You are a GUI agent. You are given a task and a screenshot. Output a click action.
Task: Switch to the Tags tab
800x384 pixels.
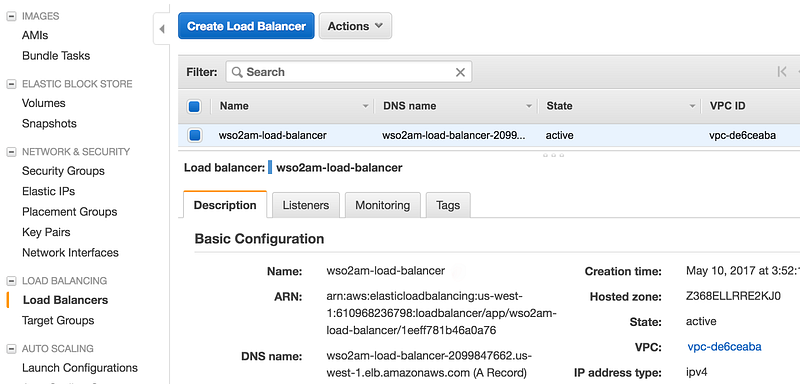click(448, 205)
